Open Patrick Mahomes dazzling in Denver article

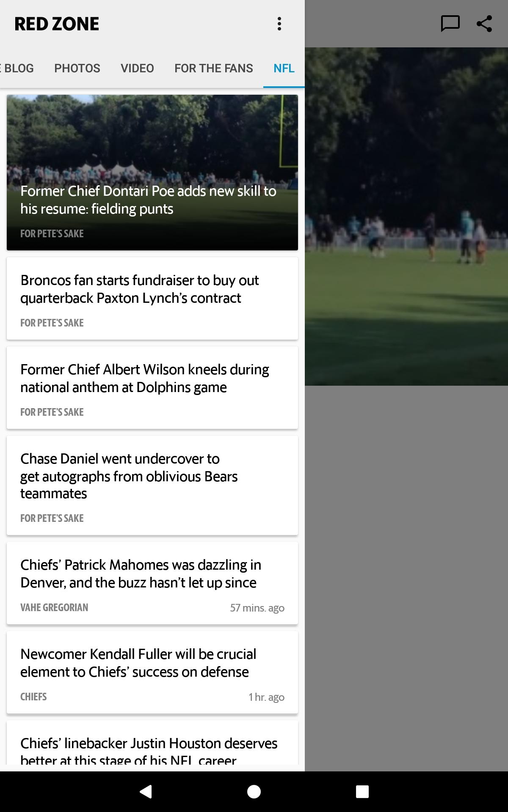pos(152,583)
